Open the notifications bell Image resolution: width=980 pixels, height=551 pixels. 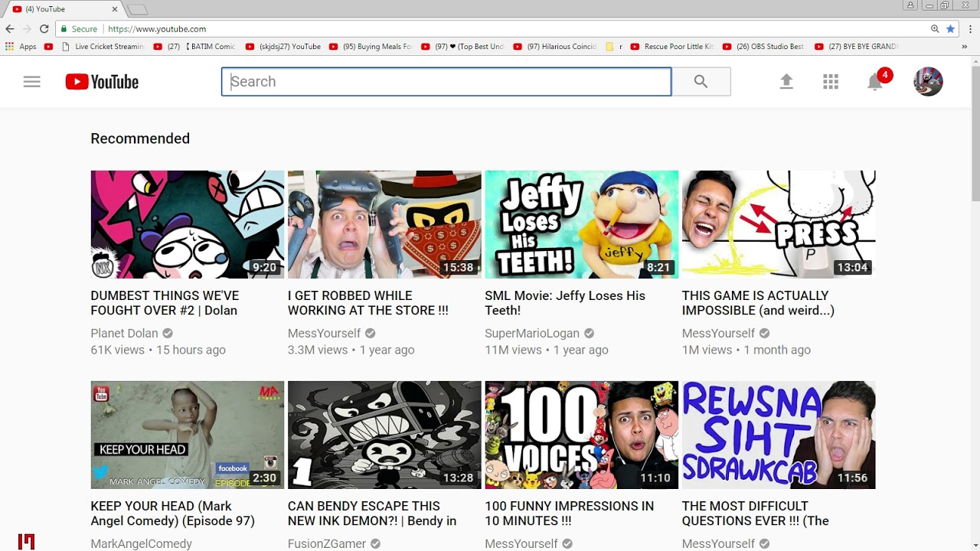click(875, 82)
